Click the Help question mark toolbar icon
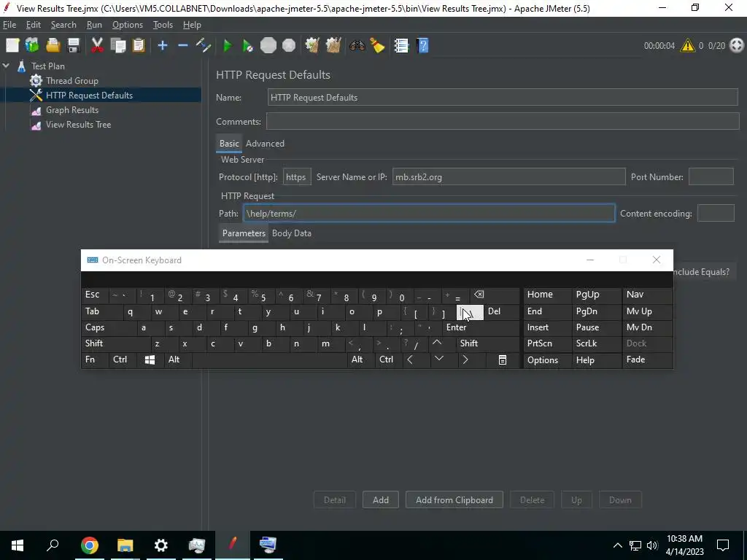The width and height of the screenshot is (747, 560). click(x=422, y=46)
